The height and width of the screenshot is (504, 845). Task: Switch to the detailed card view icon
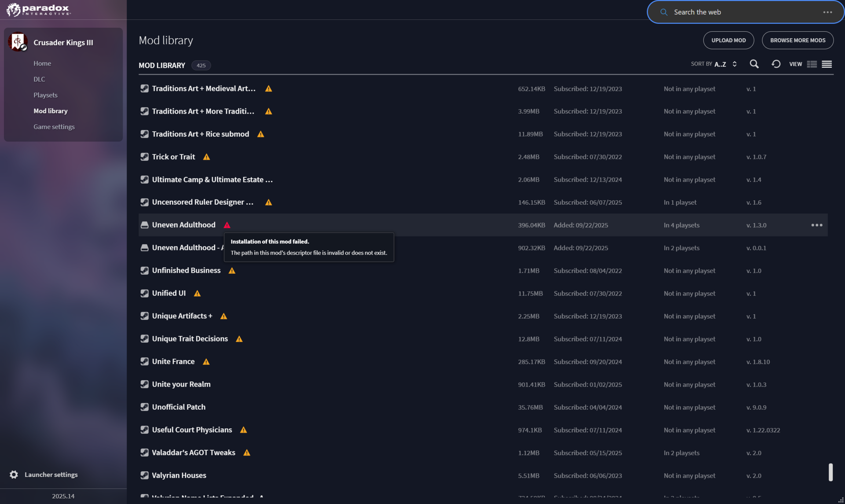point(812,64)
